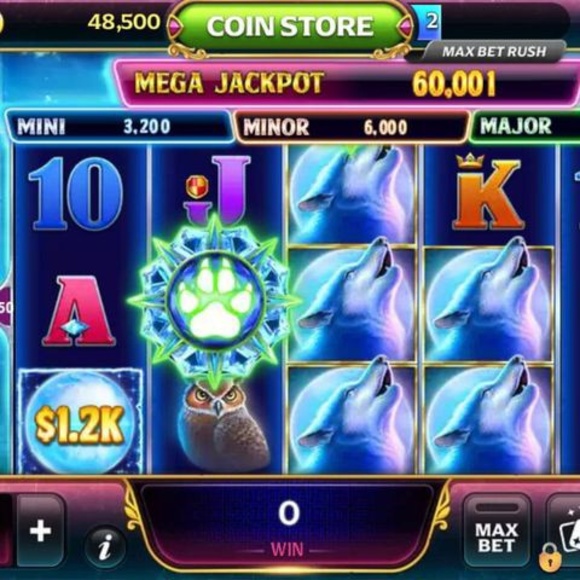The height and width of the screenshot is (580, 580).
Task: Tap the Max Bet button
Action: (x=496, y=531)
